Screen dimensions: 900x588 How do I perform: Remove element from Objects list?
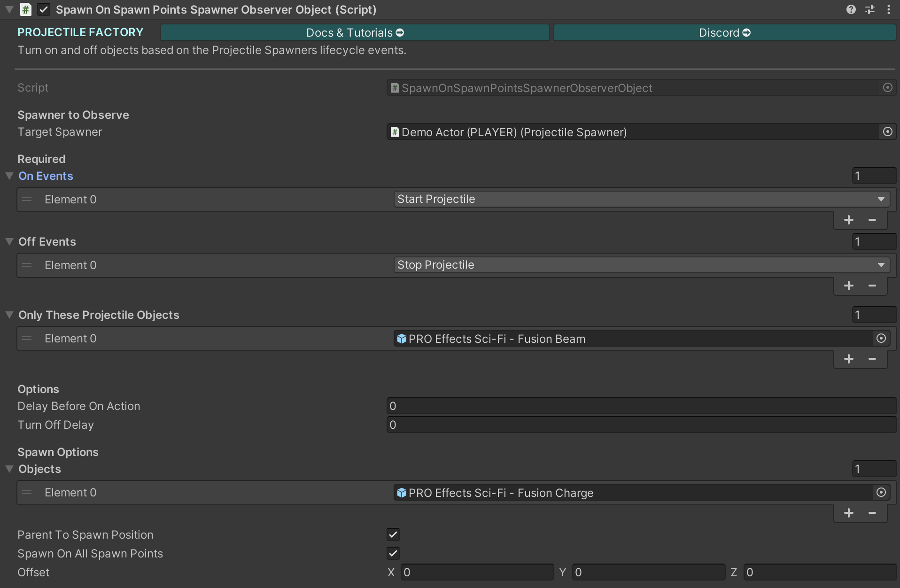[x=872, y=513]
